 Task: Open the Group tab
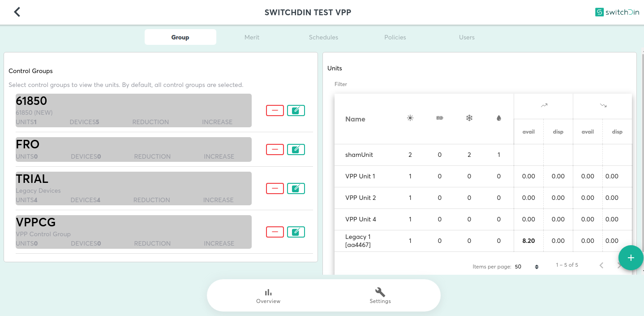[180, 37]
